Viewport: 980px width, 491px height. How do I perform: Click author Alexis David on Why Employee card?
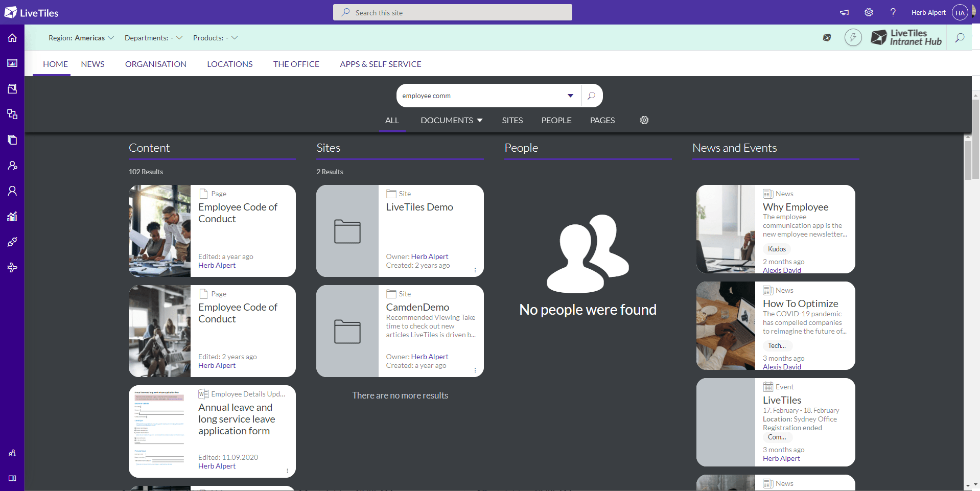pos(782,270)
